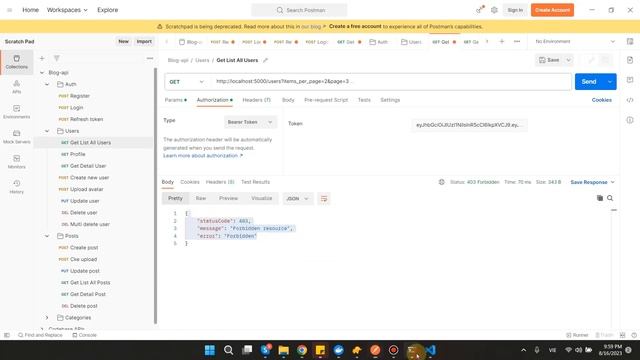Image resolution: width=640 pixels, height=360 pixels.
Task: Open the Monitors sidebar panel
Action: pyautogui.click(x=17, y=162)
